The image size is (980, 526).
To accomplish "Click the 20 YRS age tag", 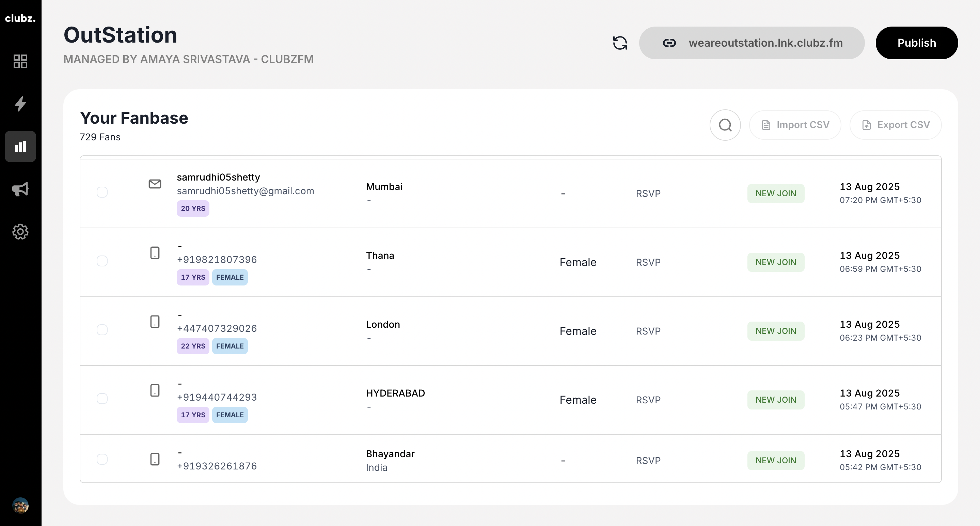I will 193,208.
